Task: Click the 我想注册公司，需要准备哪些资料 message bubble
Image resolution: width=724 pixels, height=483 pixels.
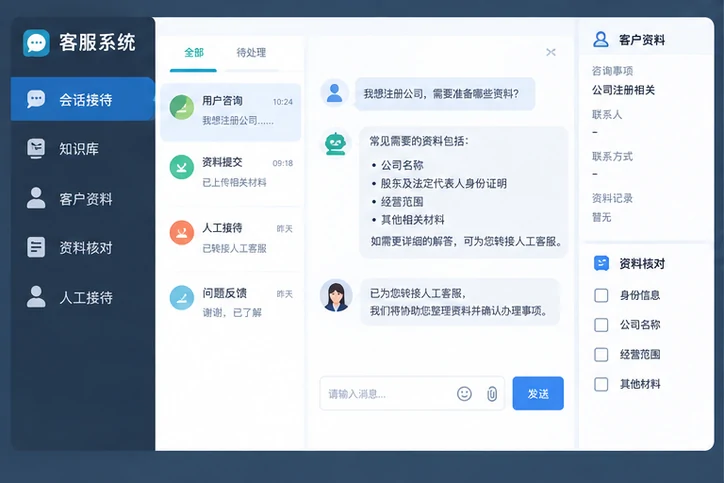Action: click(x=445, y=94)
